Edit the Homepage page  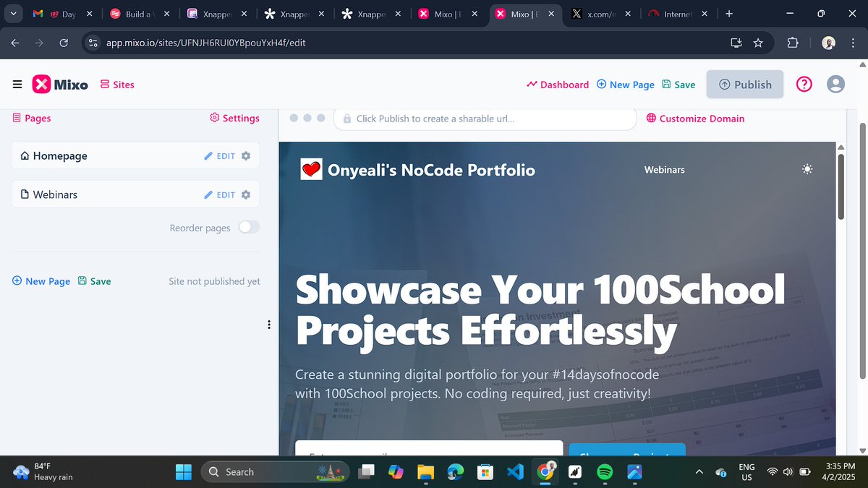click(x=220, y=155)
